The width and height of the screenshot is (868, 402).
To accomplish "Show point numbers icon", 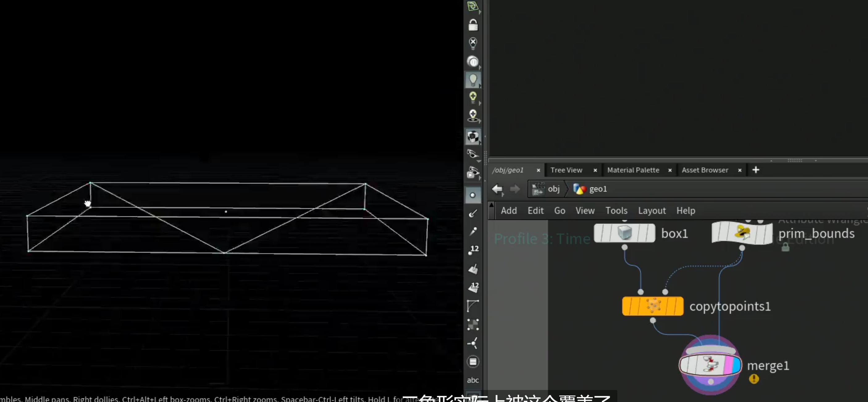I will [473, 250].
